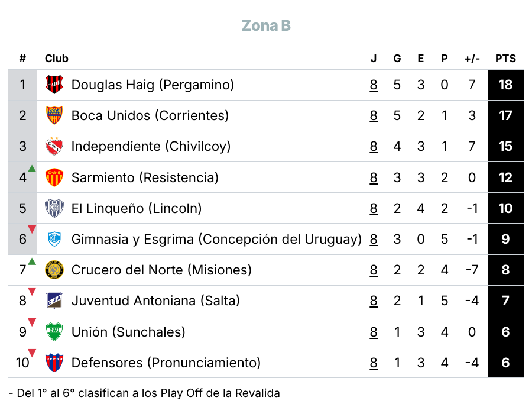Screen dimensions: 532x407
Task: Select the Unión (Sunchales) club name
Action: coord(128,332)
